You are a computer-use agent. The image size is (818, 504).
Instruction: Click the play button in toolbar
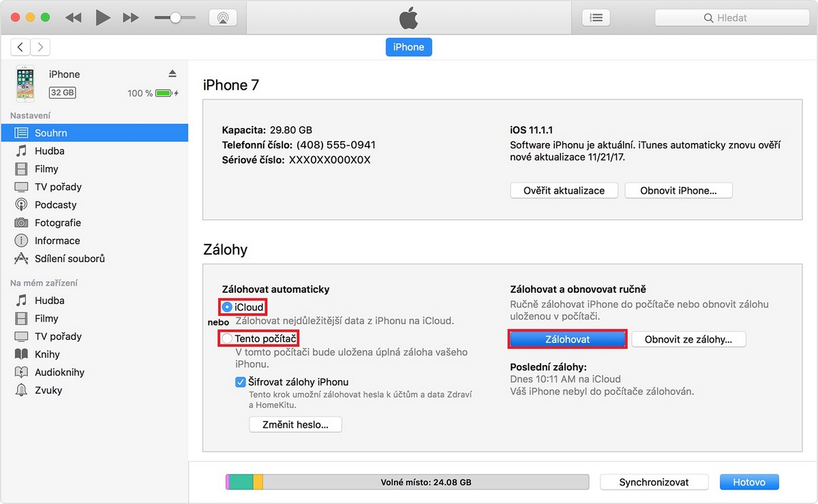tap(103, 18)
